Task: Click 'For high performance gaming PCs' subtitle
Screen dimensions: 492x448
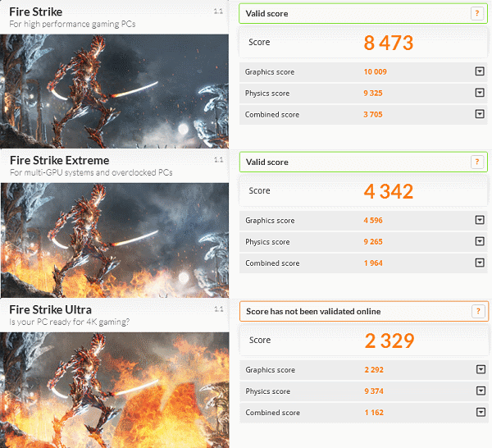Action: coord(72,24)
